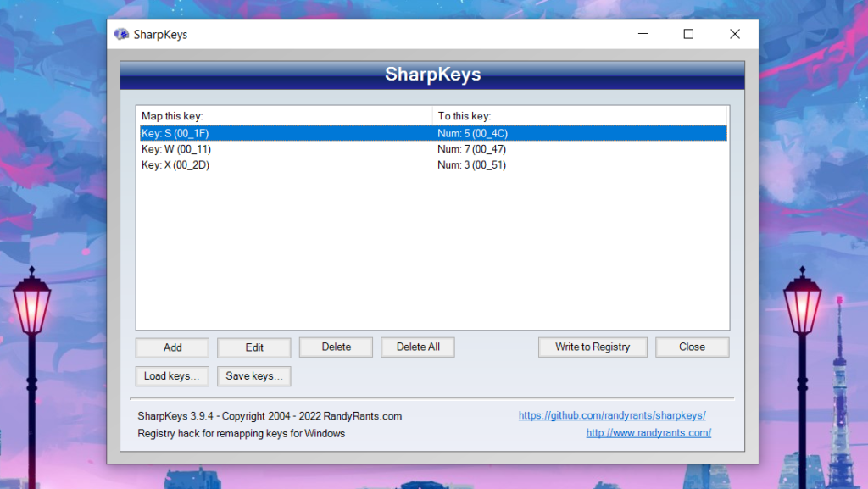Click the 'To this key:' column header

point(580,116)
